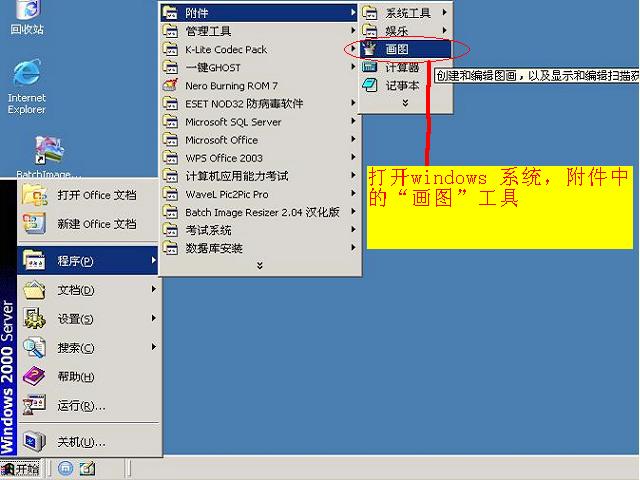Viewport: 640px width, 480px height.
Task: Click the 管理工具 menu label
Action: point(208,31)
